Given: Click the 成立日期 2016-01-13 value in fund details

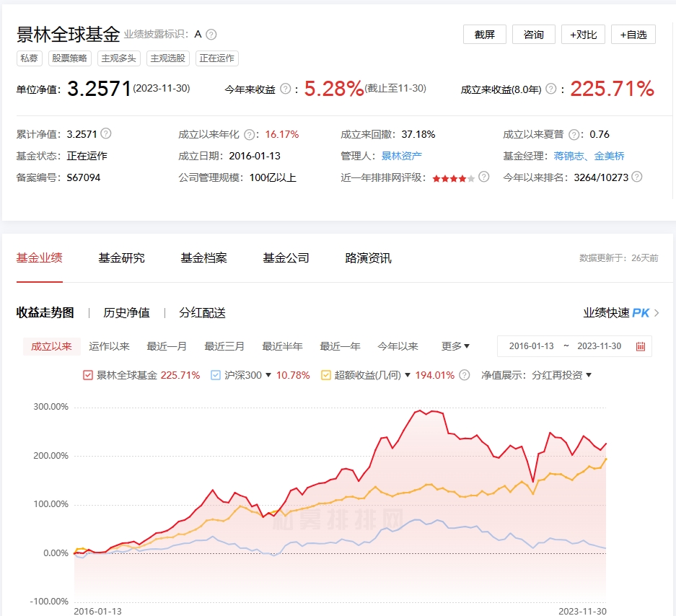Looking at the screenshot, I should click(255, 156).
